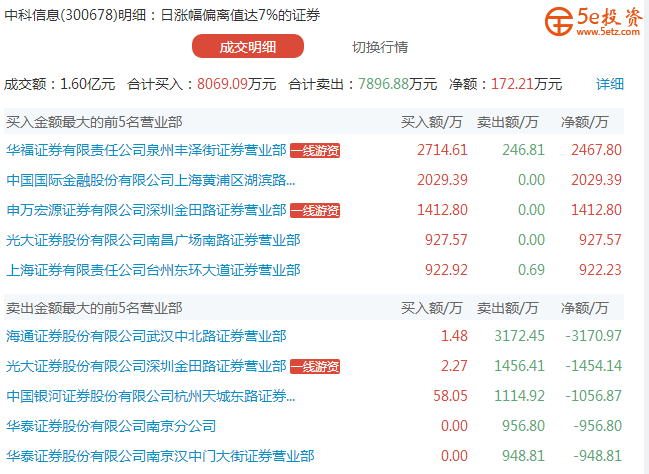This screenshot has width=649, height=474.
Task: Click sell value 246.81
Action: tap(524, 150)
